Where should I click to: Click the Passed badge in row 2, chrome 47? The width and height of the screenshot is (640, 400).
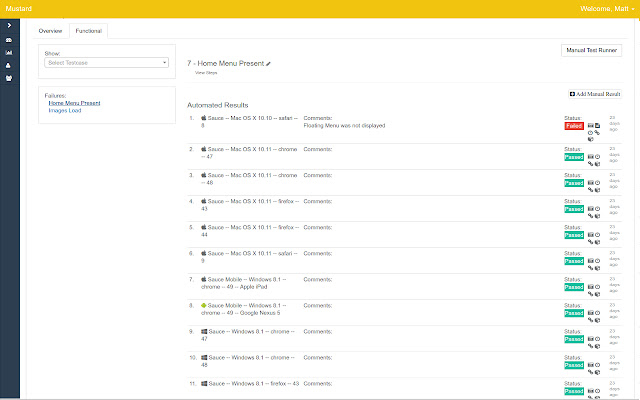click(x=574, y=157)
